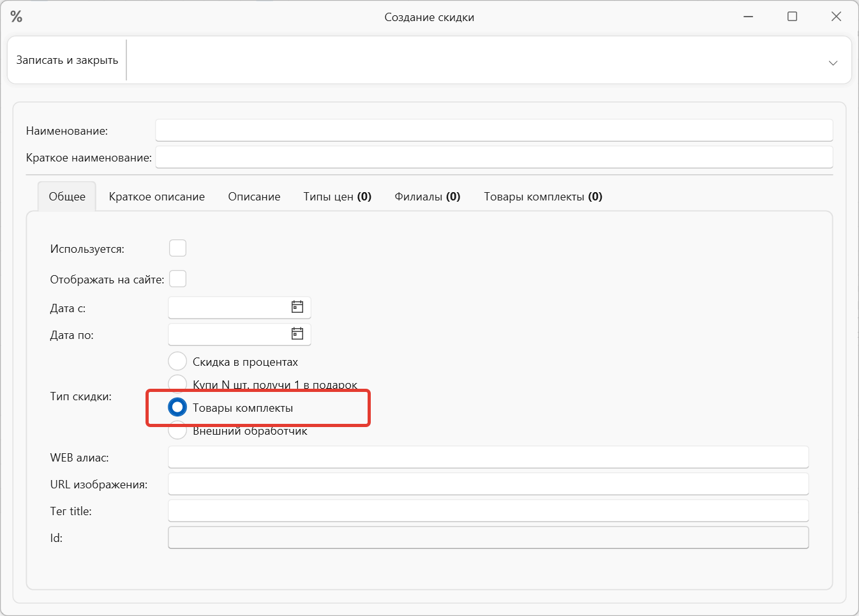Viewport: 859px width, 616px height.
Task: Focus the URL изображения field
Action: [488, 484]
